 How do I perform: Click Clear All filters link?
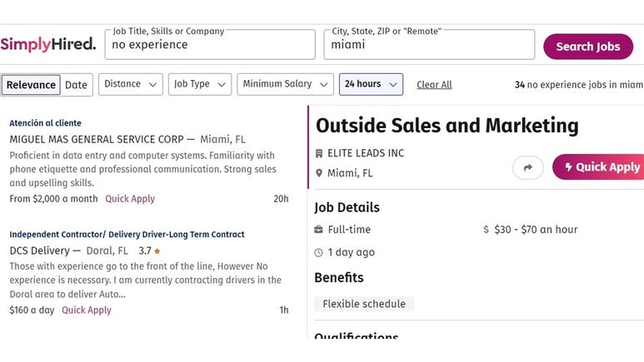point(434,85)
